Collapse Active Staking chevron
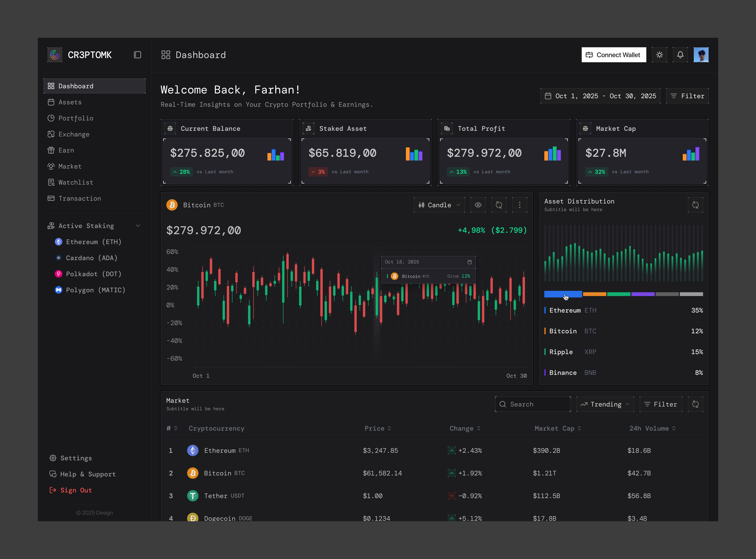The width and height of the screenshot is (756, 559). [x=138, y=226]
